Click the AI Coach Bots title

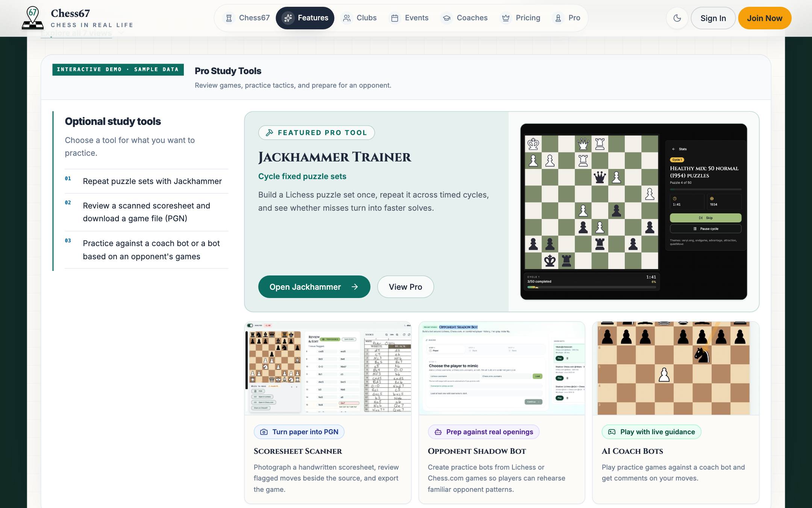632,451
